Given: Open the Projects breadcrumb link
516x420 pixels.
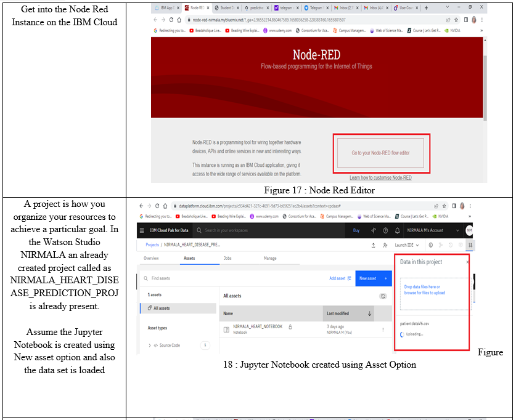Looking at the screenshot, I should (x=152, y=245).
